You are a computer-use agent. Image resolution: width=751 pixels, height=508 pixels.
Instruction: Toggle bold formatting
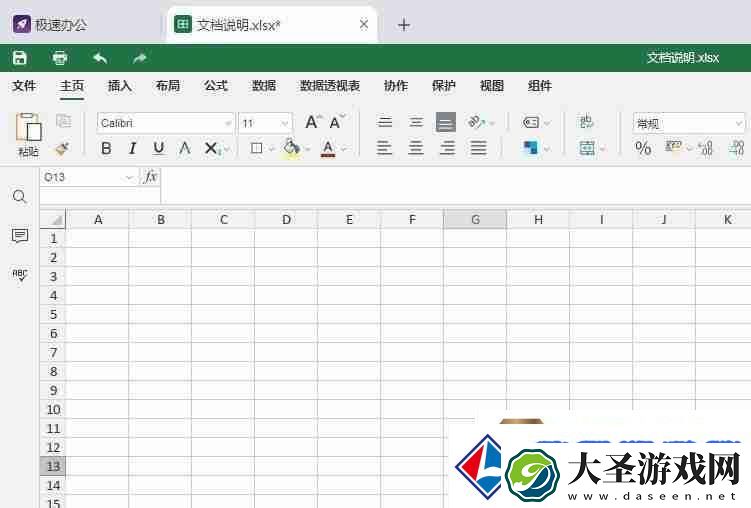click(106, 148)
